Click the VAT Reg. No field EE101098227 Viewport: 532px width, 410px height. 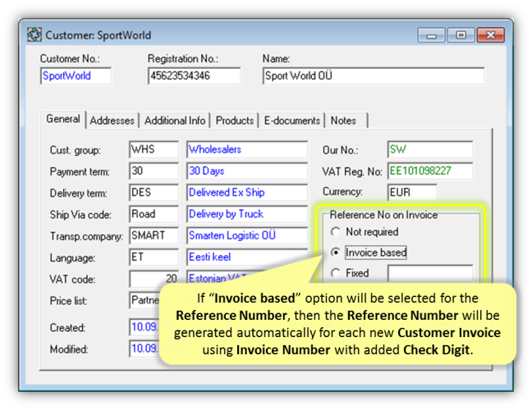tap(430, 171)
